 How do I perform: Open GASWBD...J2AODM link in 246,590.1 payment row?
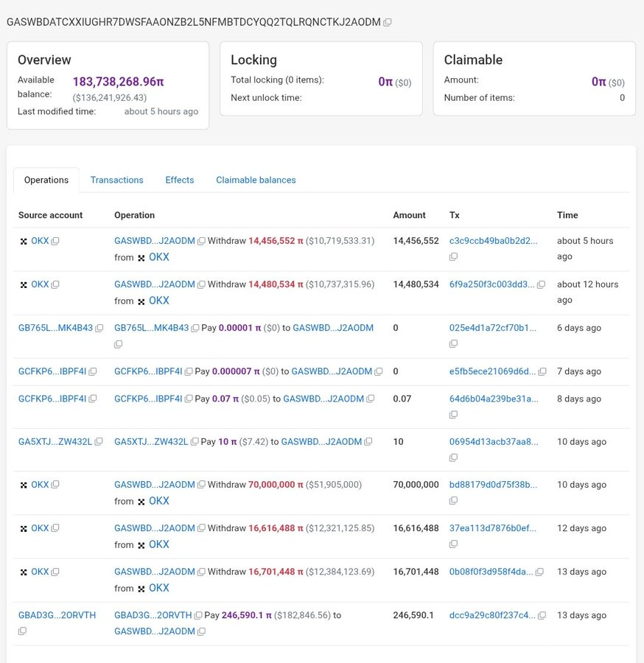coord(154,631)
